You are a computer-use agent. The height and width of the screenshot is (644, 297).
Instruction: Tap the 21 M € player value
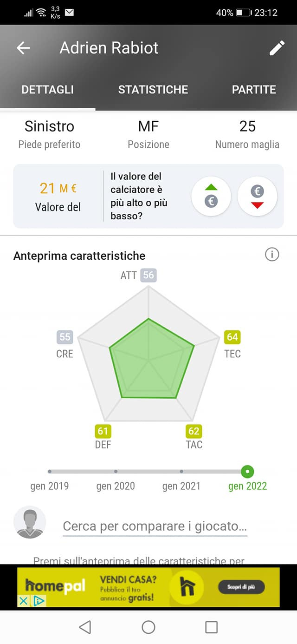click(x=58, y=188)
